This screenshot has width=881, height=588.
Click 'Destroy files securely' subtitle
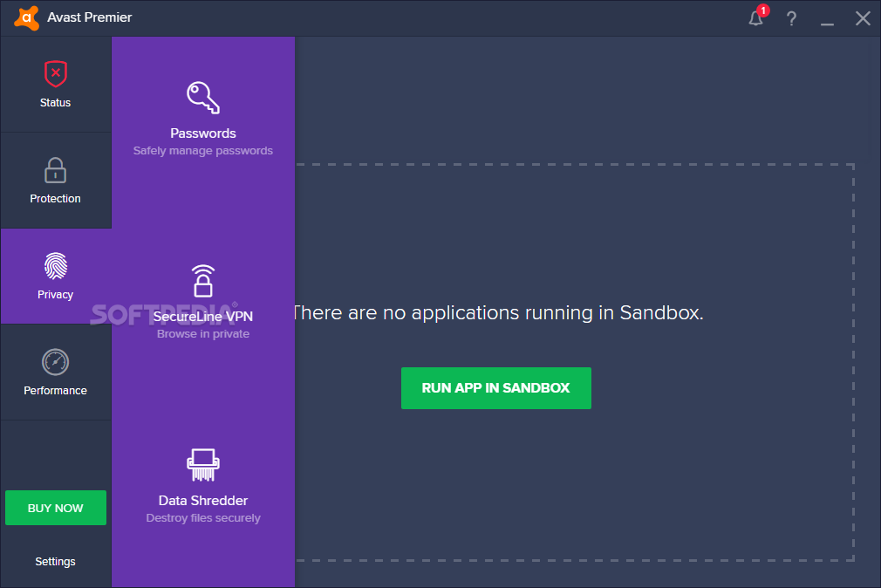coord(203,517)
